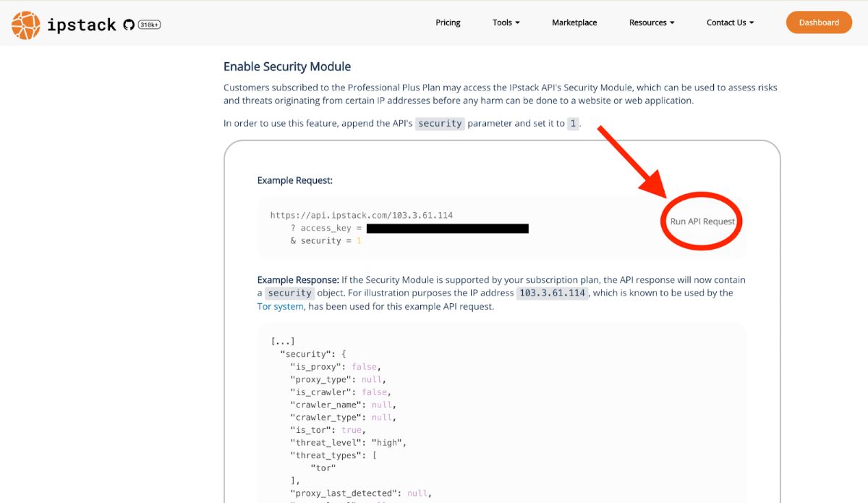Click the inline code value 1
This screenshot has width=868, height=503.
tap(573, 124)
